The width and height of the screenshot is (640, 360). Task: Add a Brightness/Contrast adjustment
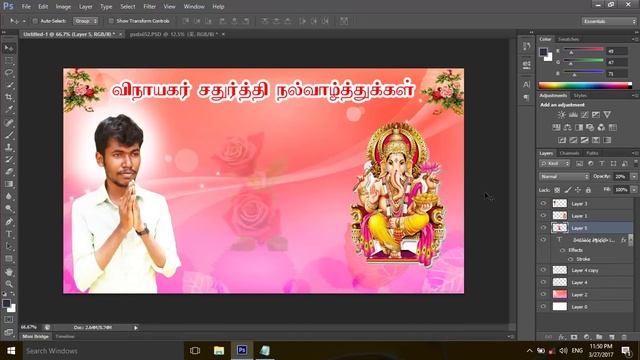[562, 115]
